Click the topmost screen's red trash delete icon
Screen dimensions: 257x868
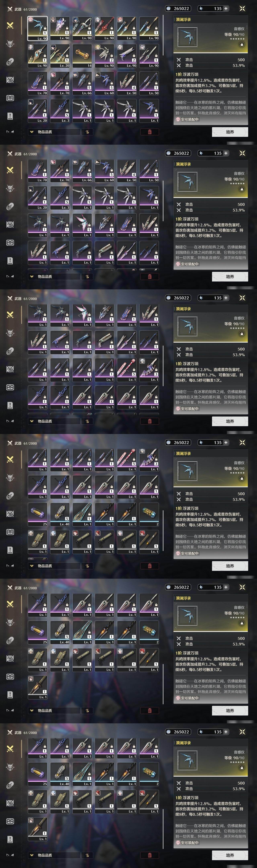coord(150,132)
